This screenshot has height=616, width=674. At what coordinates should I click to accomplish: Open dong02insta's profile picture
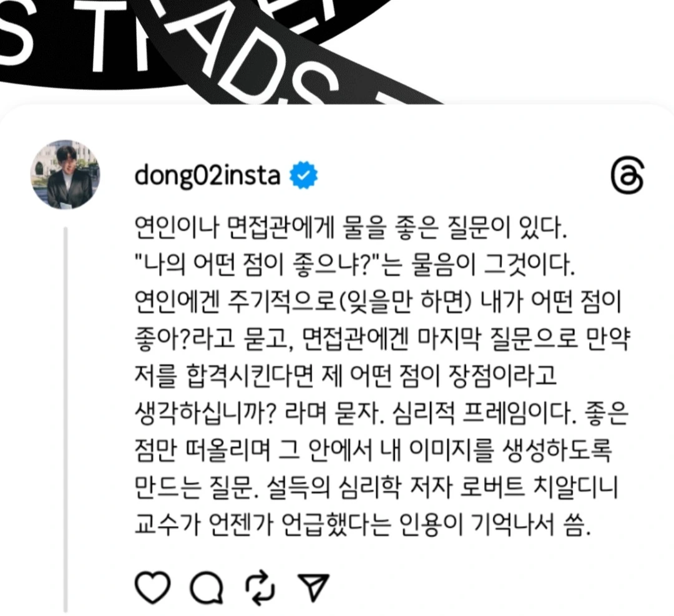click(65, 175)
